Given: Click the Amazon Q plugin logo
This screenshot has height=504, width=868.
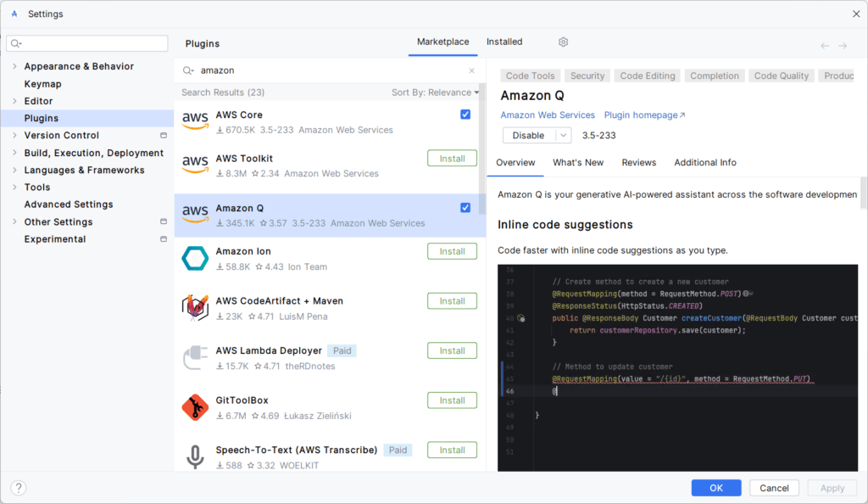Looking at the screenshot, I should pos(196,215).
